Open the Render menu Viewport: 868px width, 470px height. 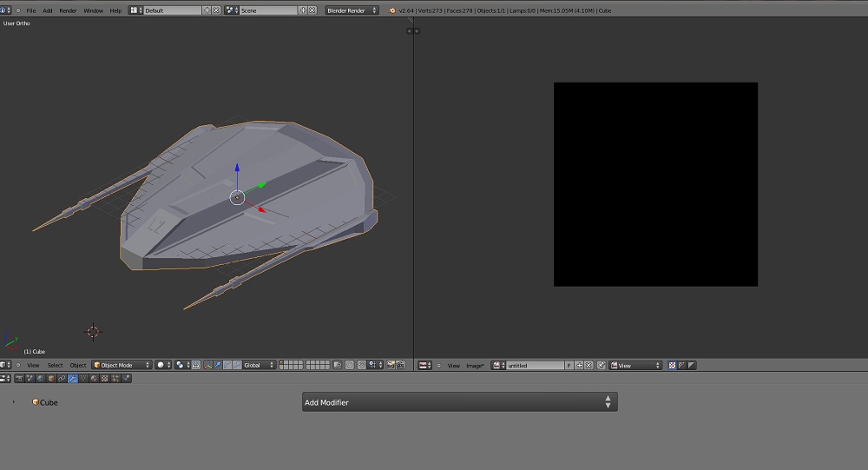(68, 10)
